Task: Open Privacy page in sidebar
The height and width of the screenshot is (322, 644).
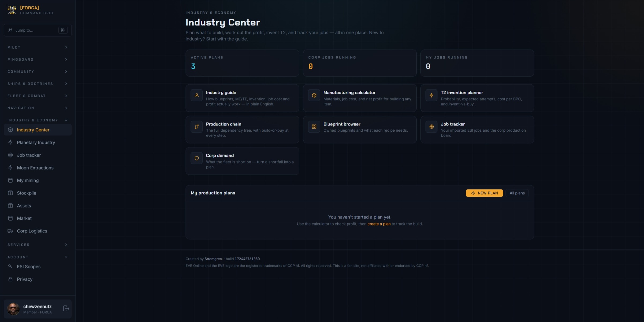Action: click(x=38, y=279)
